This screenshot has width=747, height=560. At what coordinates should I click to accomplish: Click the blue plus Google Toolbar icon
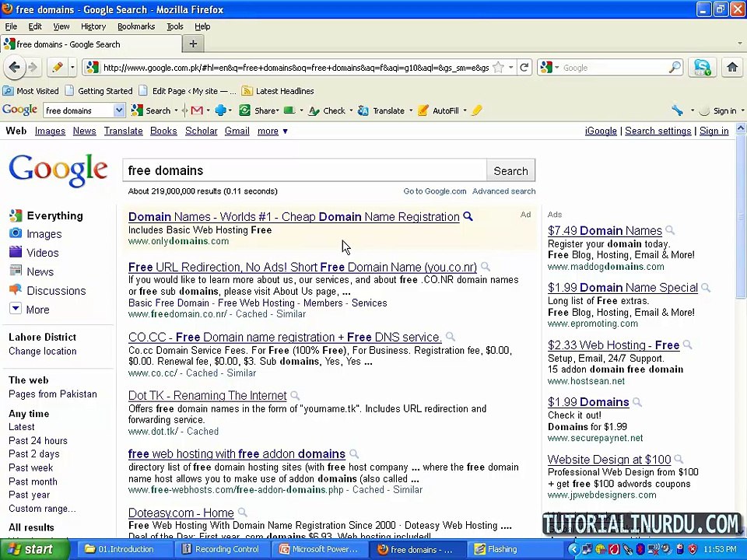click(220, 110)
